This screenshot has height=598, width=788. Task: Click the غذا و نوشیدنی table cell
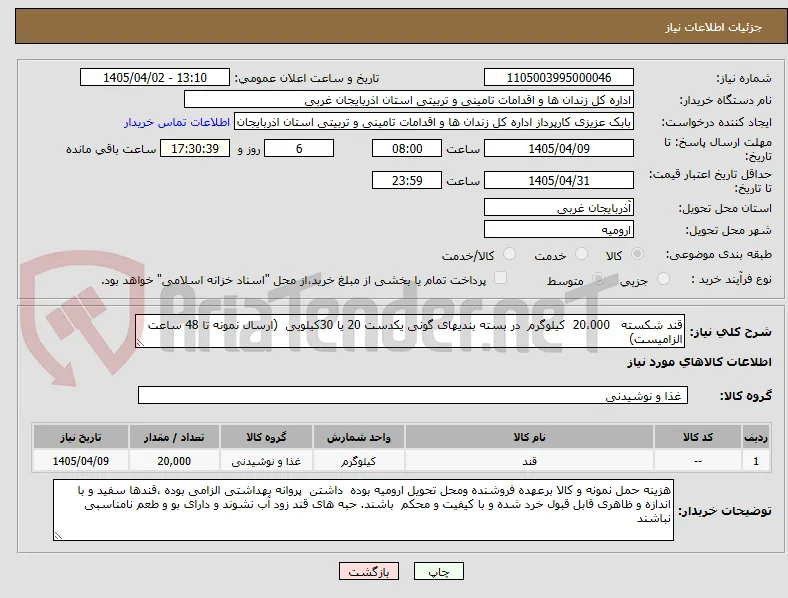pyautogui.click(x=266, y=461)
